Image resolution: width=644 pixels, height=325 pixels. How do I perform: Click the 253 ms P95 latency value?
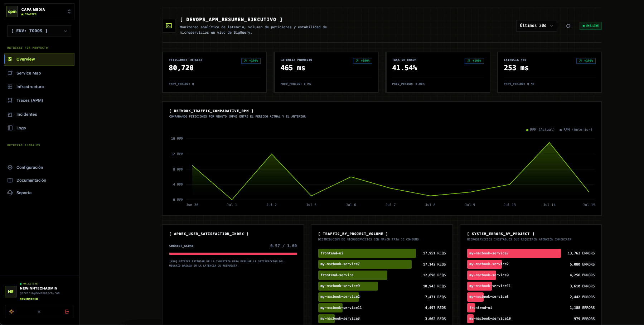[x=516, y=68]
